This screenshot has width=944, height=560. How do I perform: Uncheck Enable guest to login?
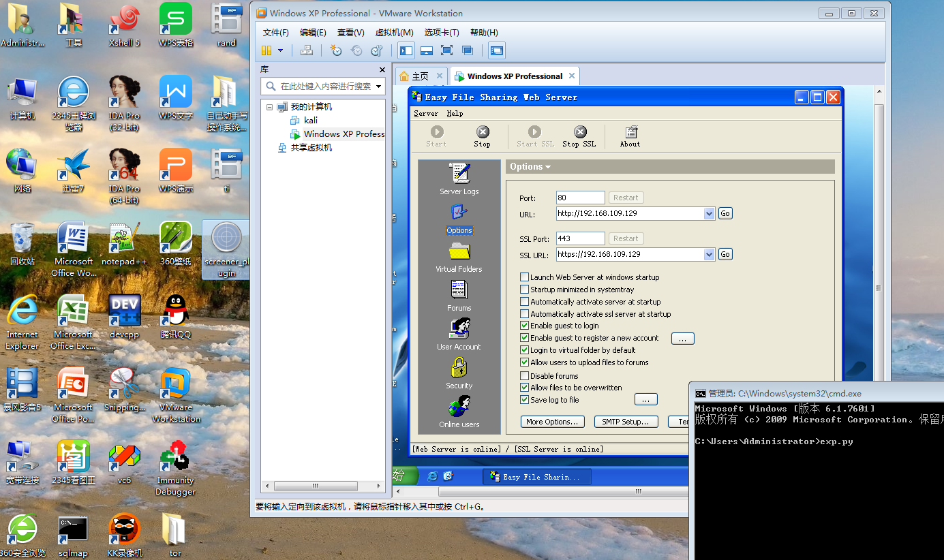pos(525,326)
